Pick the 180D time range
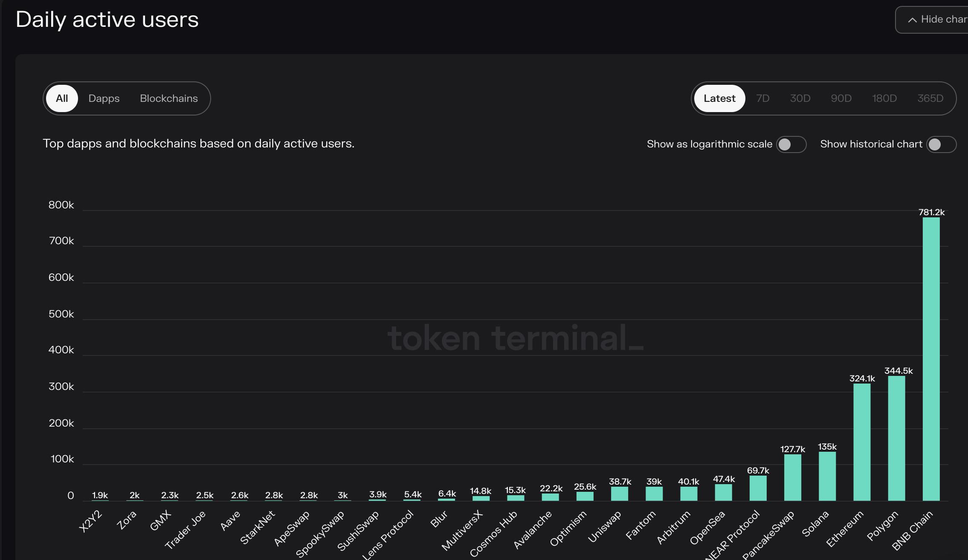This screenshot has height=560, width=968. point(884,98)
